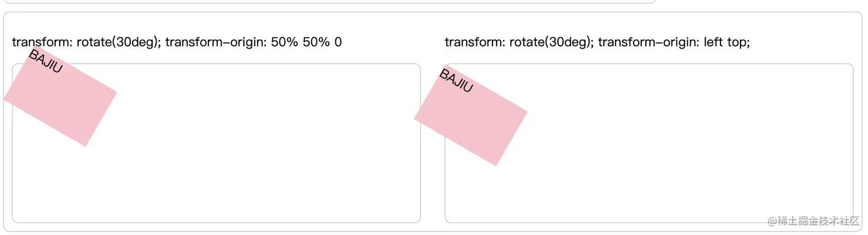Click the left rotated pink box

tap(60, 96)
